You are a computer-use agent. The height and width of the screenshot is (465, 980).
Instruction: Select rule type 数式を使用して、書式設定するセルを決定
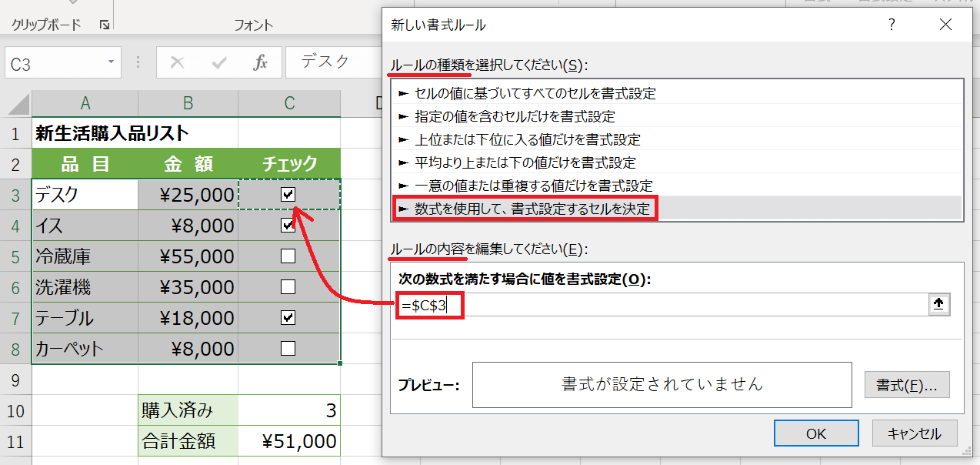click(532, 209)
